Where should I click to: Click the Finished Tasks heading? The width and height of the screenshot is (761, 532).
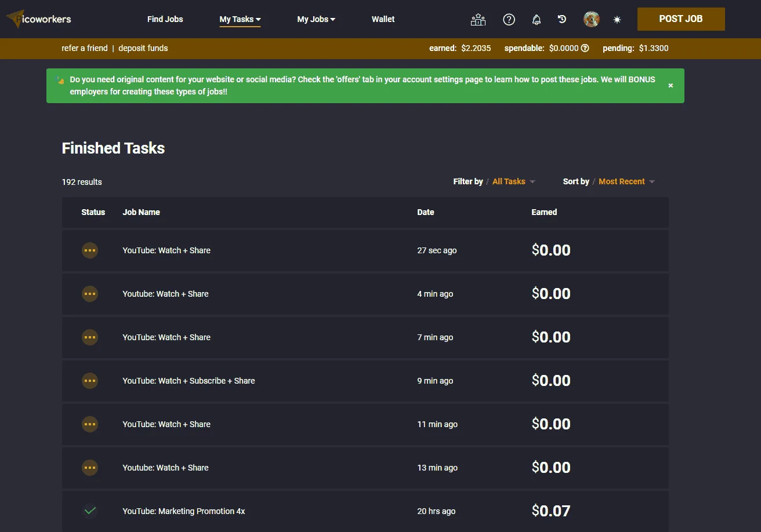tap(113, 148)
